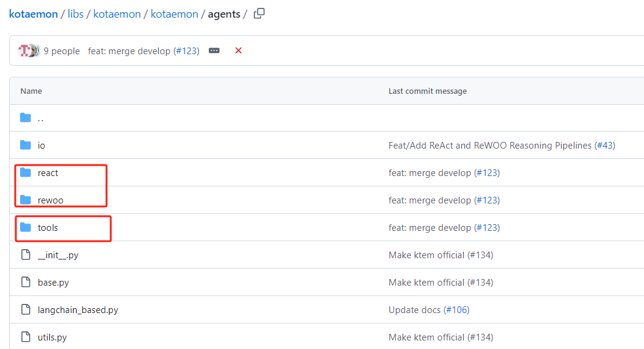Open the #123 link in the react row

pos(487,173)
